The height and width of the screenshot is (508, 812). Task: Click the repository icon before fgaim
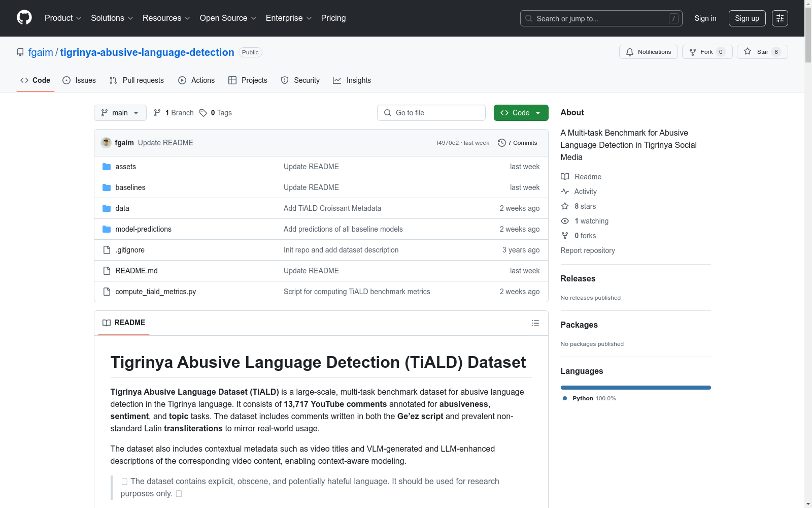(20, 52)
